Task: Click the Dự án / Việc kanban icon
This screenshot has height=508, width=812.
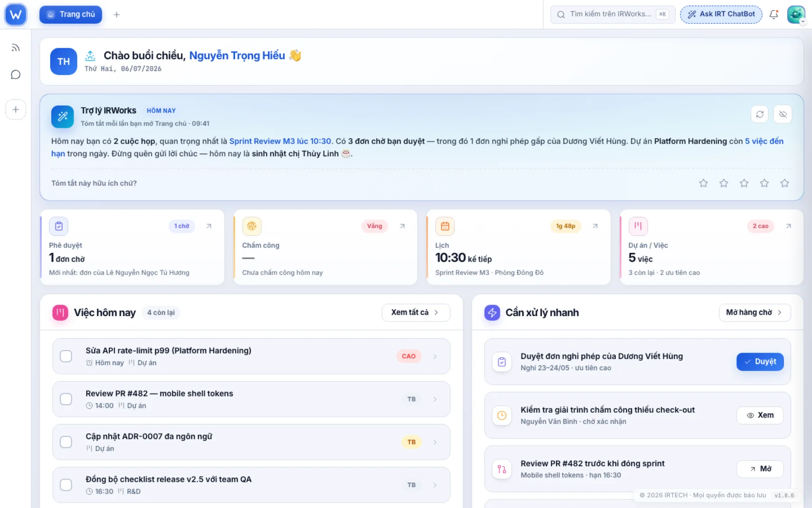Action: (638, 226)
